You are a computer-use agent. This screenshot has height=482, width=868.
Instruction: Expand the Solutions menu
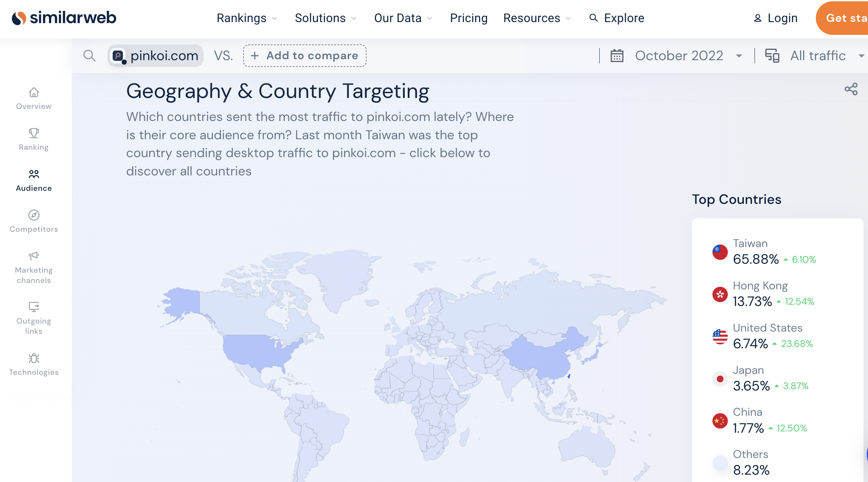point(325,18)
